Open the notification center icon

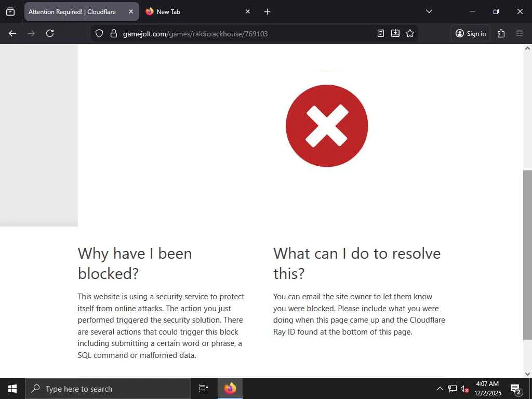click(516, 389)
